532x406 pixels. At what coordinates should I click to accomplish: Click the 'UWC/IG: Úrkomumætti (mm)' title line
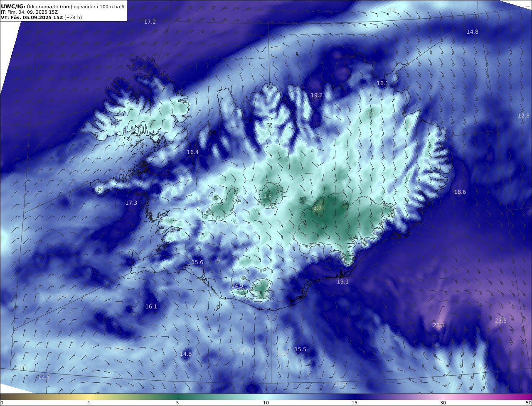point(62,6)
